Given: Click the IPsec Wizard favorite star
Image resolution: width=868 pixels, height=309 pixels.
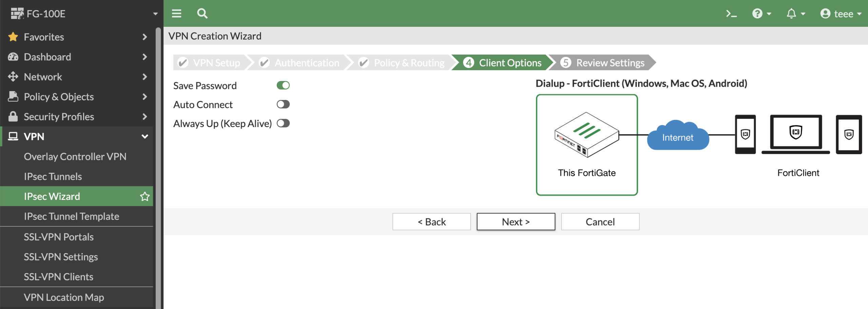Looking at the screenshot, I should 145,197.
